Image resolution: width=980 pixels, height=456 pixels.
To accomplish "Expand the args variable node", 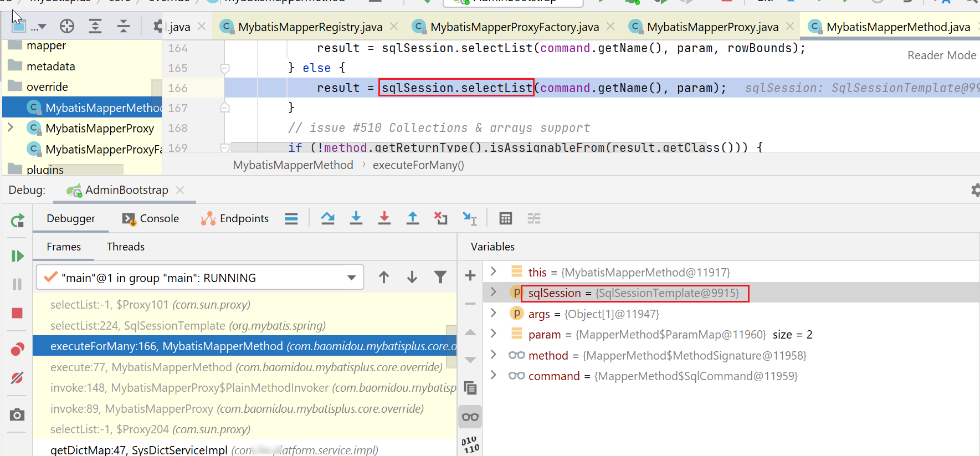I will 494,313.
